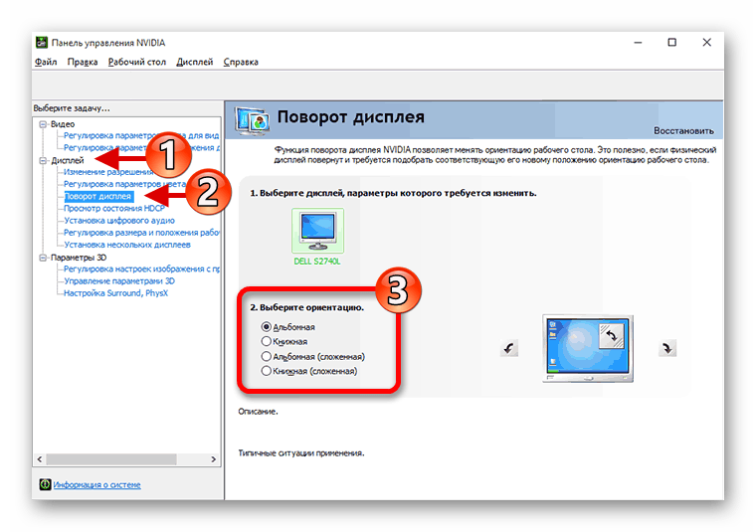Viewport: 756px width, 532px height.
Task: Click task tree scrollbar right arrow
Action: point(214,459)
